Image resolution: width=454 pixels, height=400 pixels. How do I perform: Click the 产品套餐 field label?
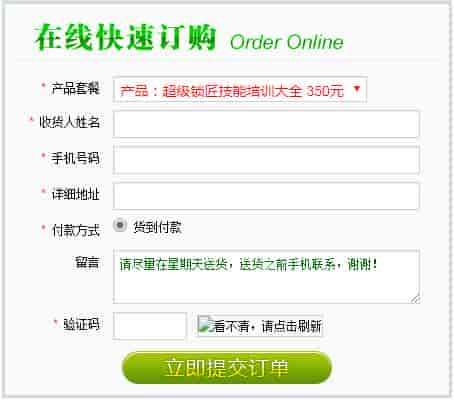(x=76, y=88)
